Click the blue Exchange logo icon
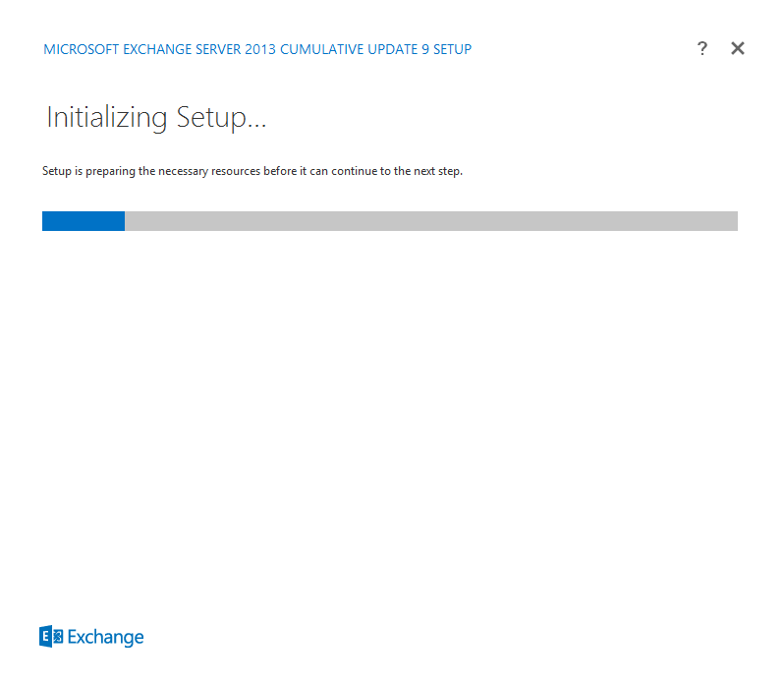784x685 pixels. [x=51, y=637]
